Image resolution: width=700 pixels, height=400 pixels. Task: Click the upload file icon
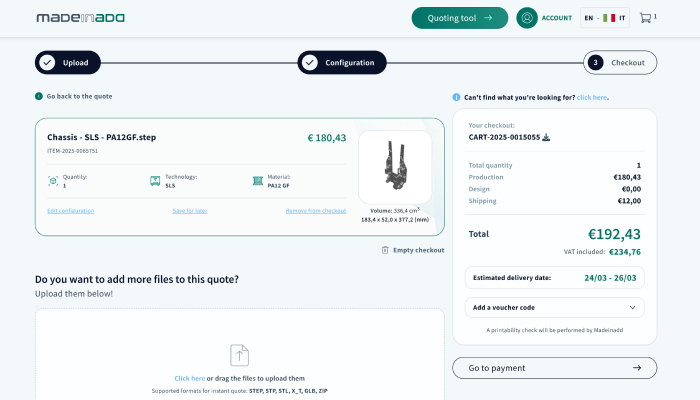point(239,355)
